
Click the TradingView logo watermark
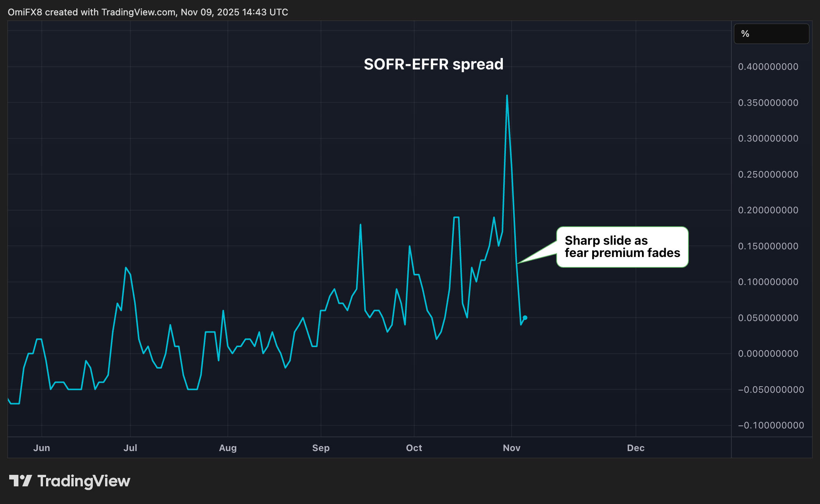pos(71,480)
